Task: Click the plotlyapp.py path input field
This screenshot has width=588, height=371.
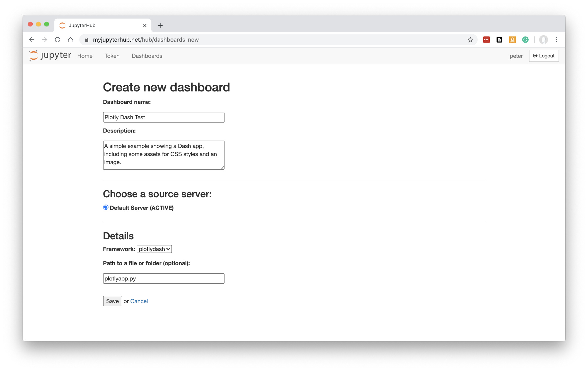Action: pos(164,278)
